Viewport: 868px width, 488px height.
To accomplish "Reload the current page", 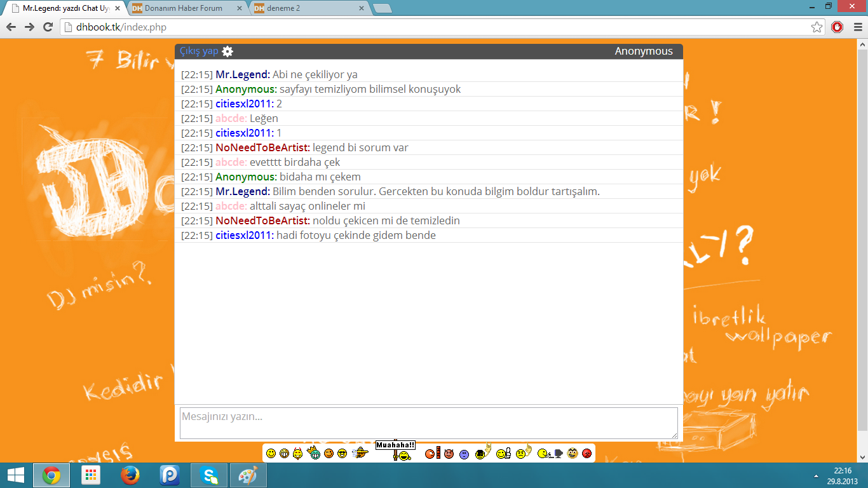I will pyautogui.click(x=48, y=27).
